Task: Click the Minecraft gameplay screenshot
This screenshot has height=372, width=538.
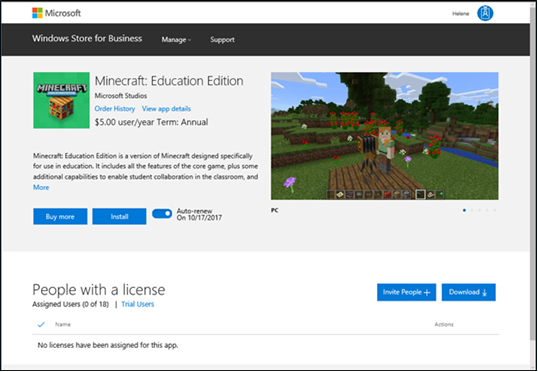Action: point(385,136)
